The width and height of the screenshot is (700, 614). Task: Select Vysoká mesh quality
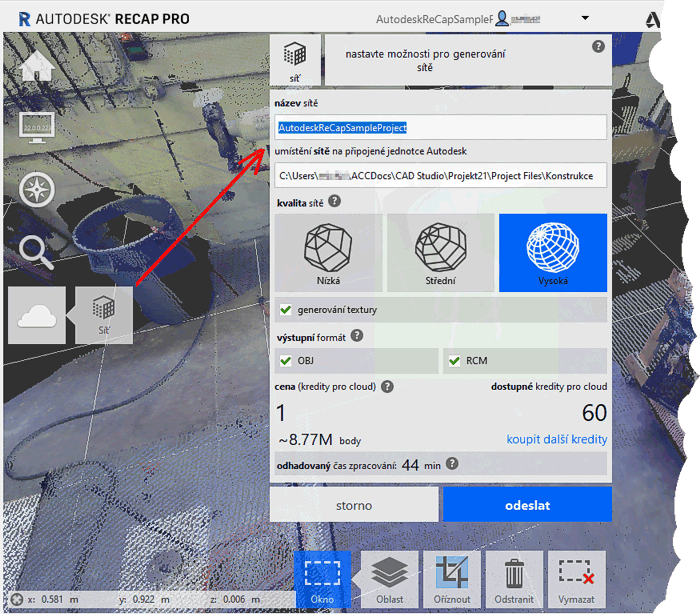[x=553, y=253]
